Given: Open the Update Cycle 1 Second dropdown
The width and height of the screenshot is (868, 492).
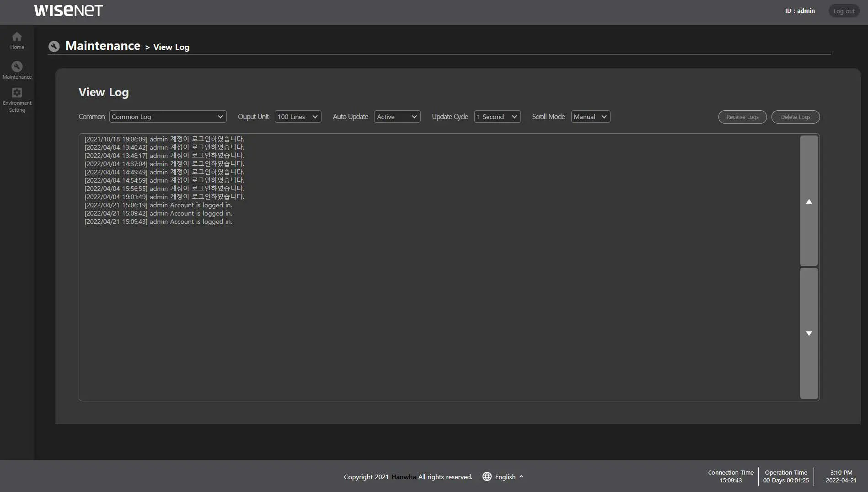Looking at the screenshot, I should pos(497,117).
